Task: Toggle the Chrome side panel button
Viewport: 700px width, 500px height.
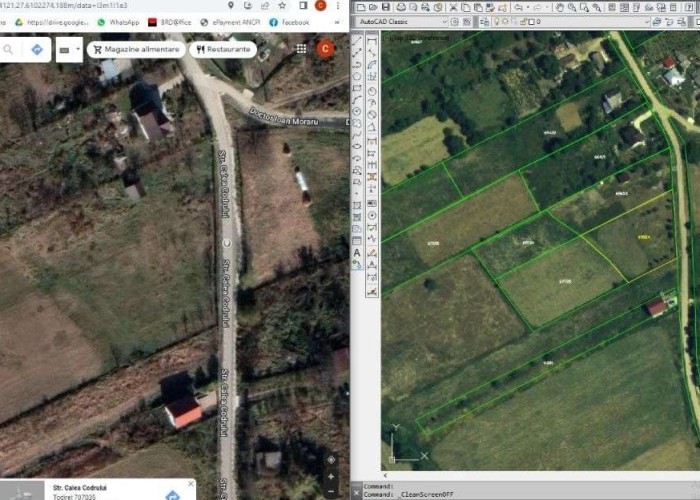Action: click(x=303, y=5)
